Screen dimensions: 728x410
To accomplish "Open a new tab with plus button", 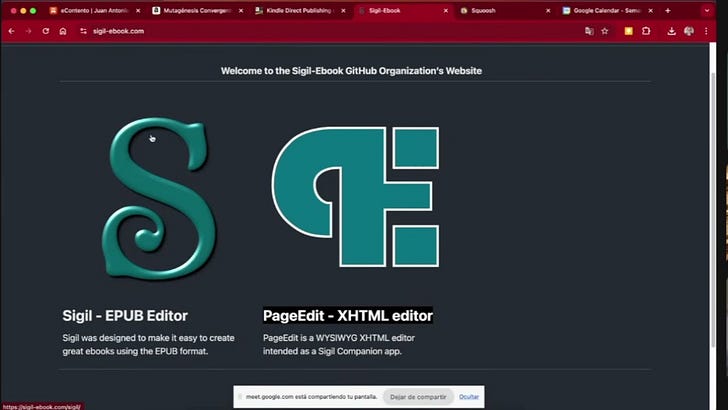I will (668, 10).
